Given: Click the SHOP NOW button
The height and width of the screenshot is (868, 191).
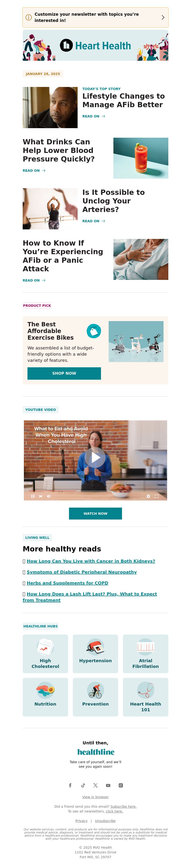Looking at the screenshot, I should [x=64, y=373].
